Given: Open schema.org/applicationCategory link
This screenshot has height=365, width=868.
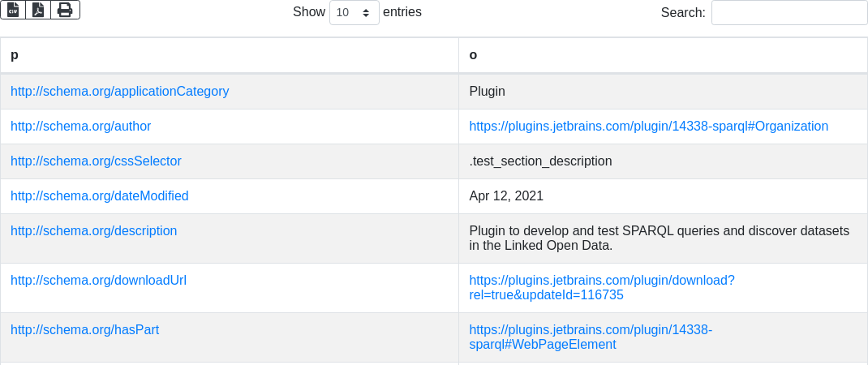Looking at the screenshot, I should tap(119, 92).
